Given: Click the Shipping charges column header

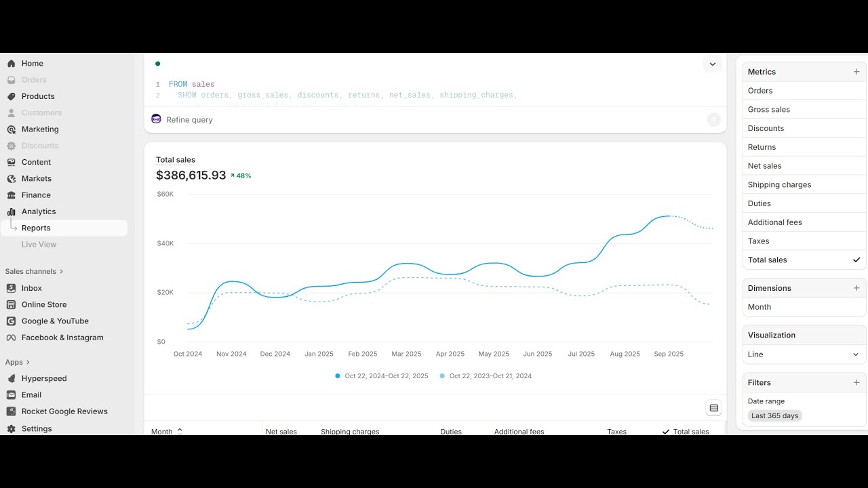Looking at the screenshot, I should pos(350,432).
